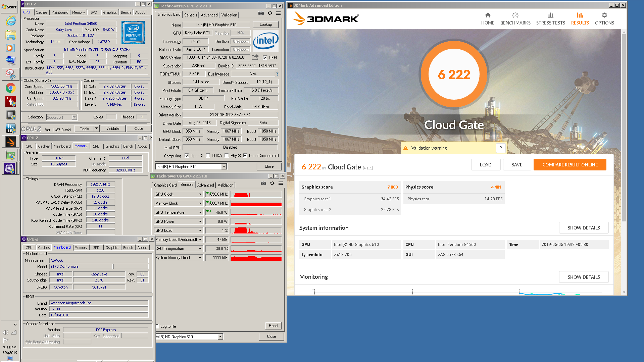This screenshot has width=644, height=362.
Task: Toggle the OpenCL checkbox
Action: (x=187, y=155)
